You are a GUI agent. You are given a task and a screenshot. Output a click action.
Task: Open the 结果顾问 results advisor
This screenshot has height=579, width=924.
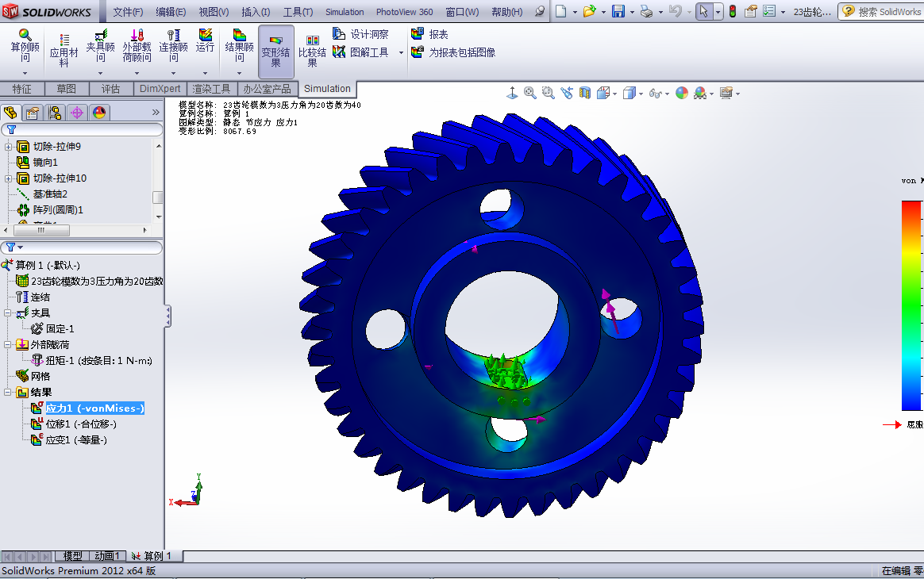pos(239,45)
